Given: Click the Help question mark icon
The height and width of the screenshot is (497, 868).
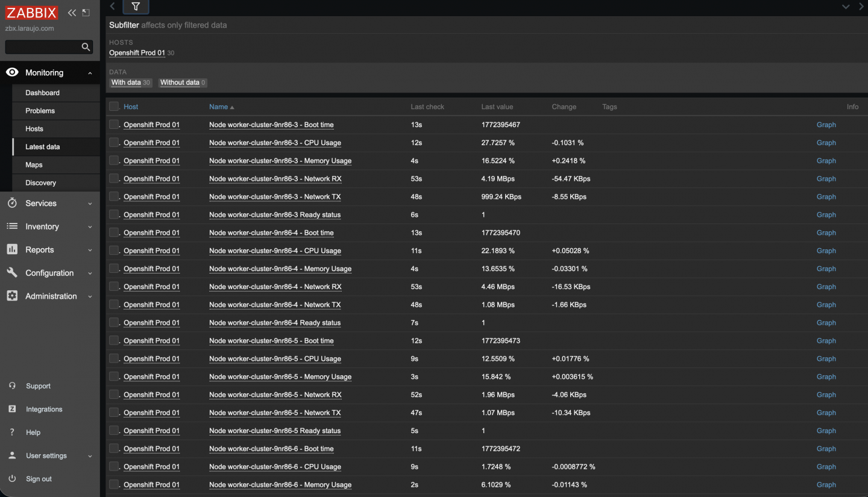Looking at the screenshot, I should point(12,433).
